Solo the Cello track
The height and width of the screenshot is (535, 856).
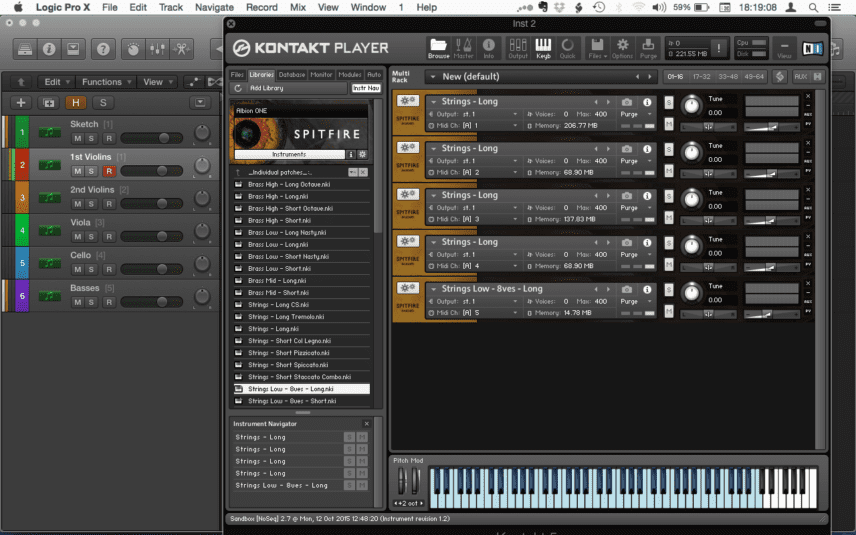point(91,270)
